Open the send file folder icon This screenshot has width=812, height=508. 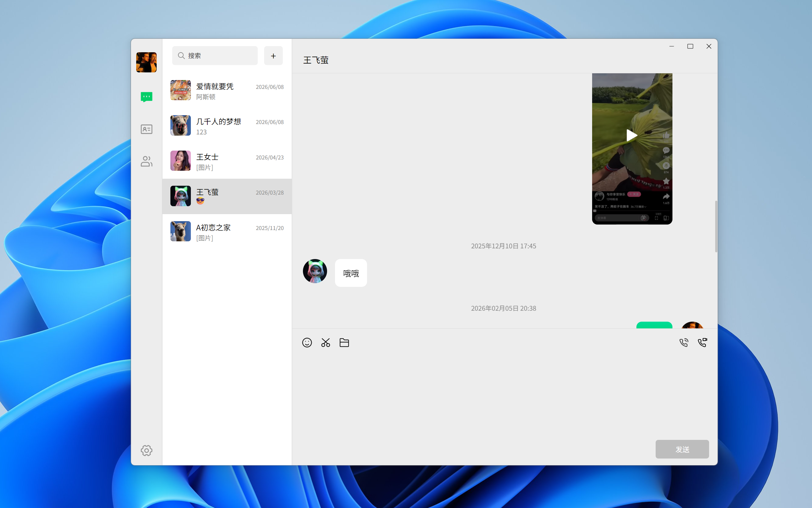[x=344, y=342]
